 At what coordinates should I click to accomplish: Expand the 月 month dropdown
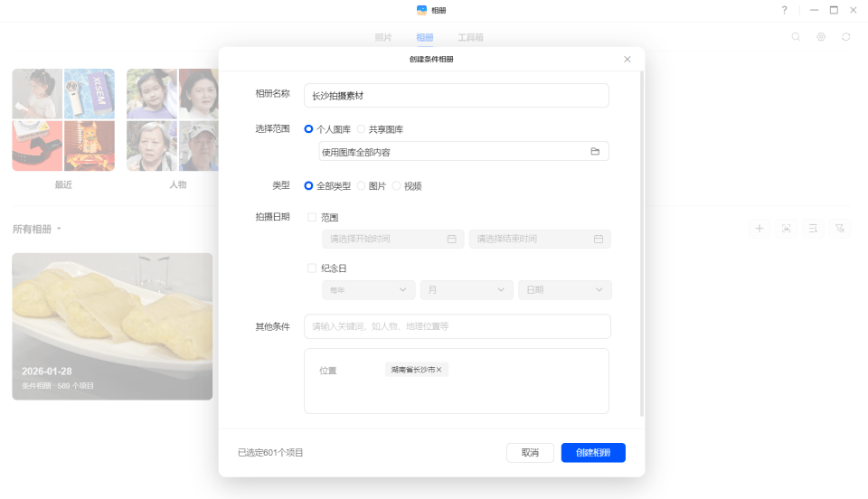point(467,290)
